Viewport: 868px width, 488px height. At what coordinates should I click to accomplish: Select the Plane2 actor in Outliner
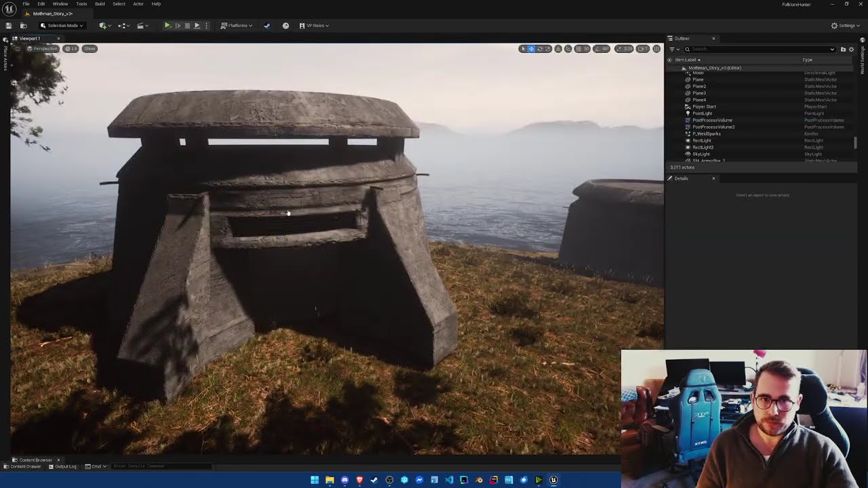699,87
